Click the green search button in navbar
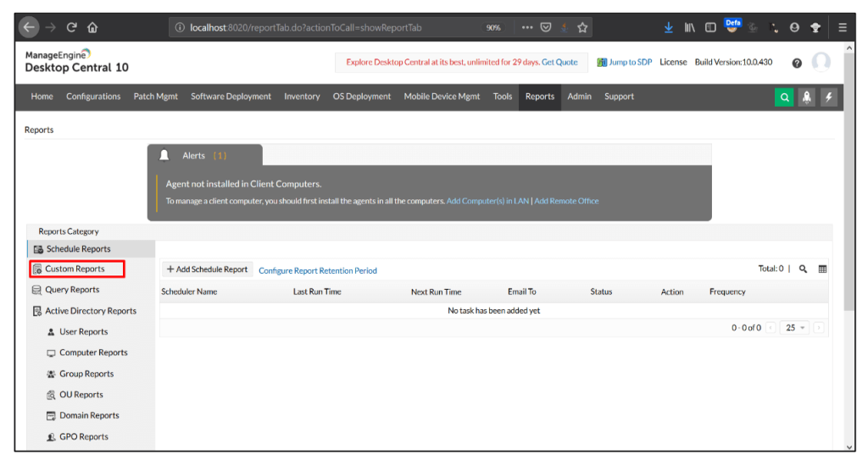 pyautogui.click(x=784, y=97)
